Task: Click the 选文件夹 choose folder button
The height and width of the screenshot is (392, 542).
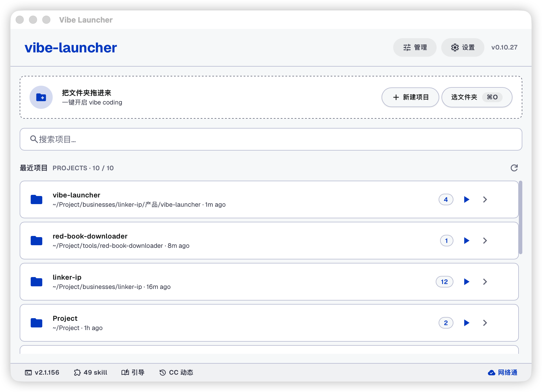Action: tap(477, 97)
